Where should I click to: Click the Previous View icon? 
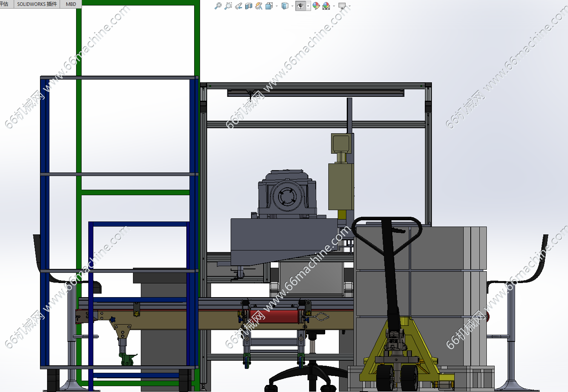click(x=238, y=6)
